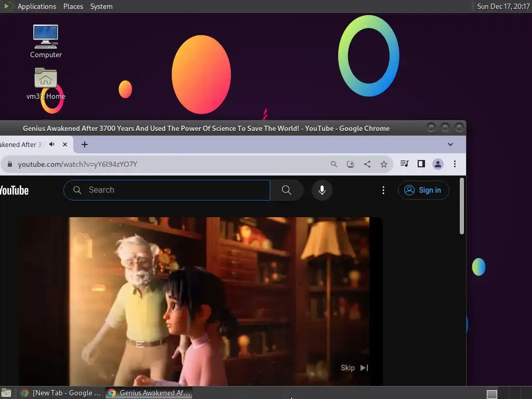
Task: Open vm3's Home folder icon
Action: pyautogui.click(x=46, y=84)
